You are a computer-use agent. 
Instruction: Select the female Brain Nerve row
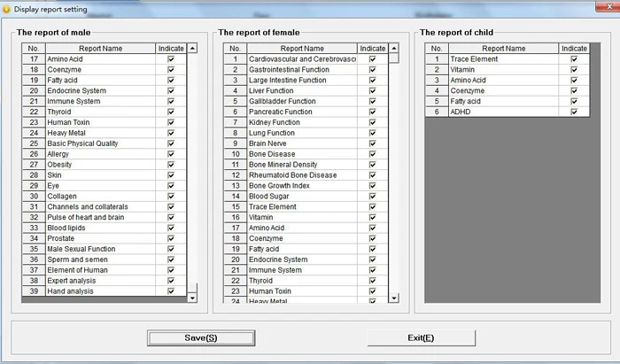coord(306,143)
